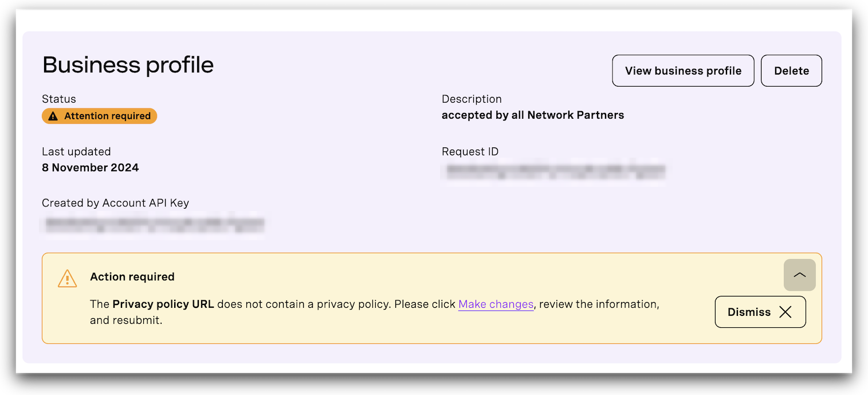Open View business profile
Viewport: 868px width, 395px height.
tap(682, 71)
